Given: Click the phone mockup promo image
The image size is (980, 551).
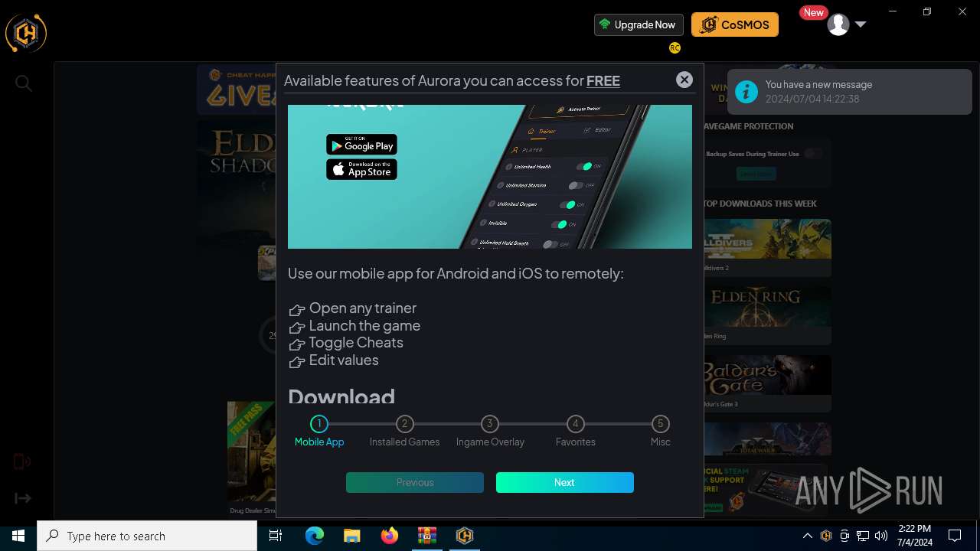Looking at the screenshot, I should click(490, 177).
